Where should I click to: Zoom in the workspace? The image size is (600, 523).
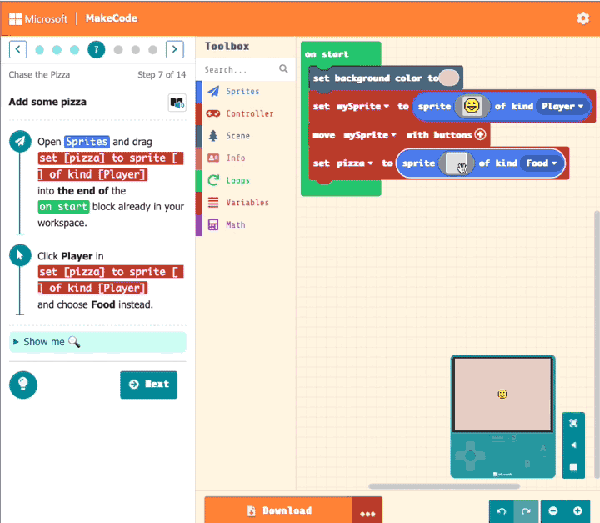[x=578, y=511]
